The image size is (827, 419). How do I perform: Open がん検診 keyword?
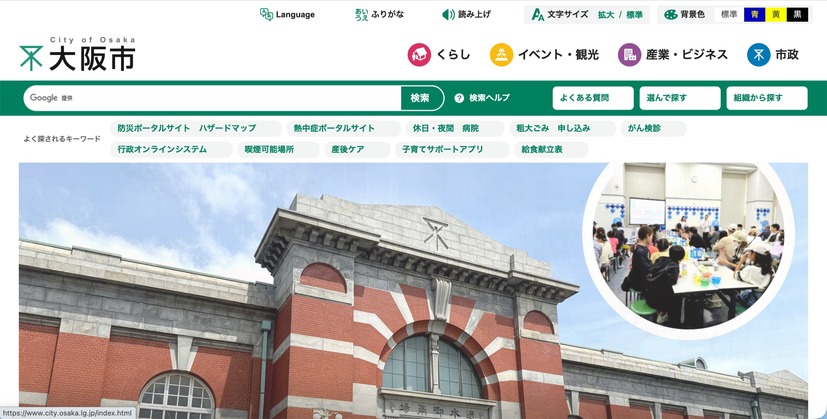pos(653,128)
